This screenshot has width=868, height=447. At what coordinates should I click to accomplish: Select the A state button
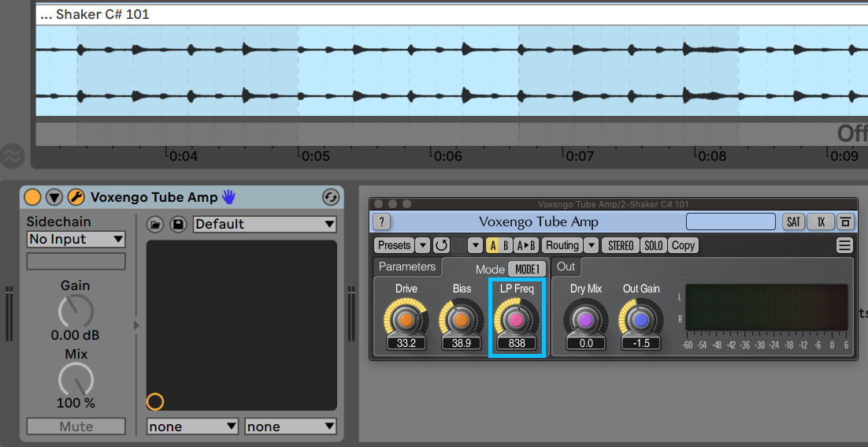[492, 245]
